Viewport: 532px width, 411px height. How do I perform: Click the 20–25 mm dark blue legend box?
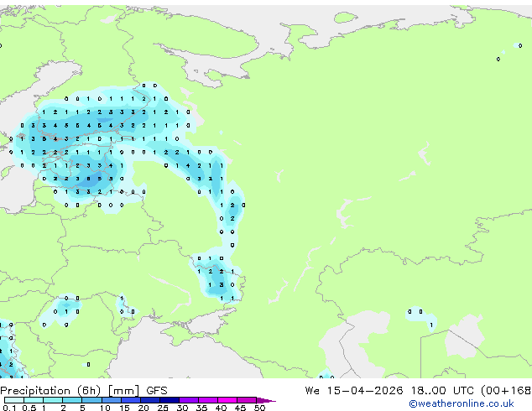click(150, 400)
